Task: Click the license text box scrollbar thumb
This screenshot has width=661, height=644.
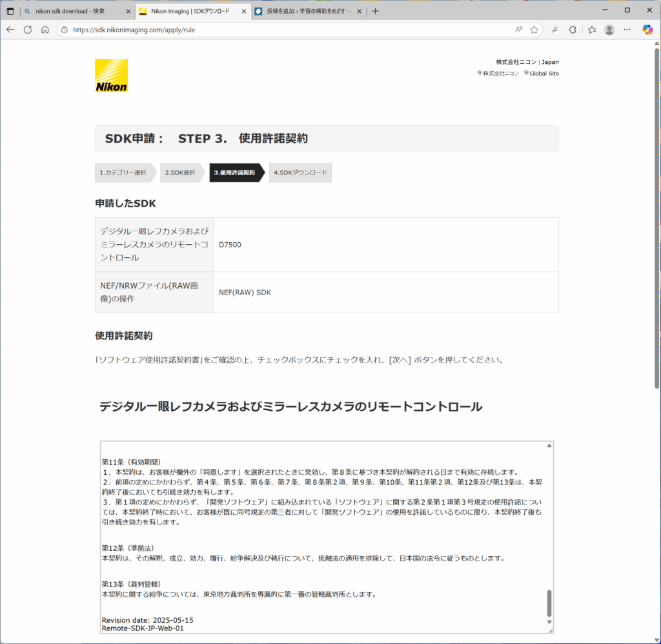Action: pyautogui.click(x=549, y=603)
